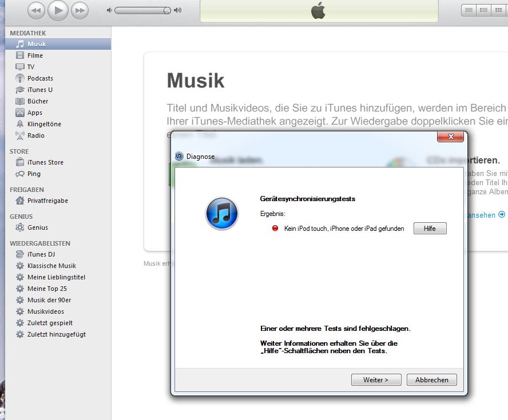Click the large iTunes logo in dialog

222,214
